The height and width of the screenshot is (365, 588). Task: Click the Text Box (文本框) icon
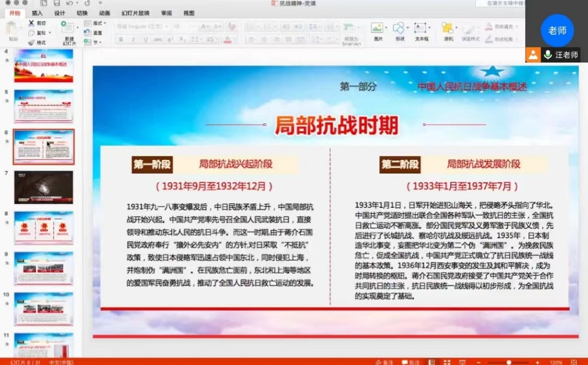click(420, 28)
